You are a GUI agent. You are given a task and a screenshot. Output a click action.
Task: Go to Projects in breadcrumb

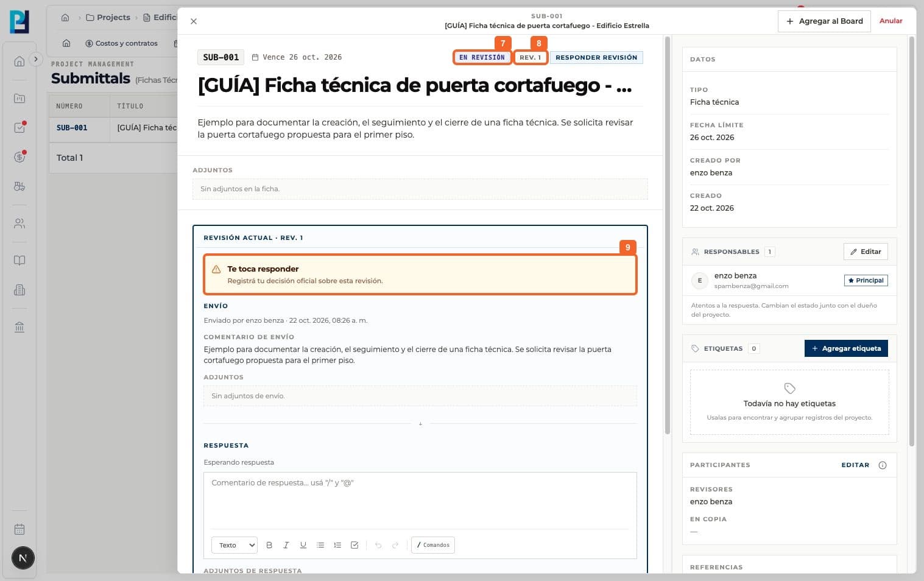pyautogui.click(x=108, y=18)
